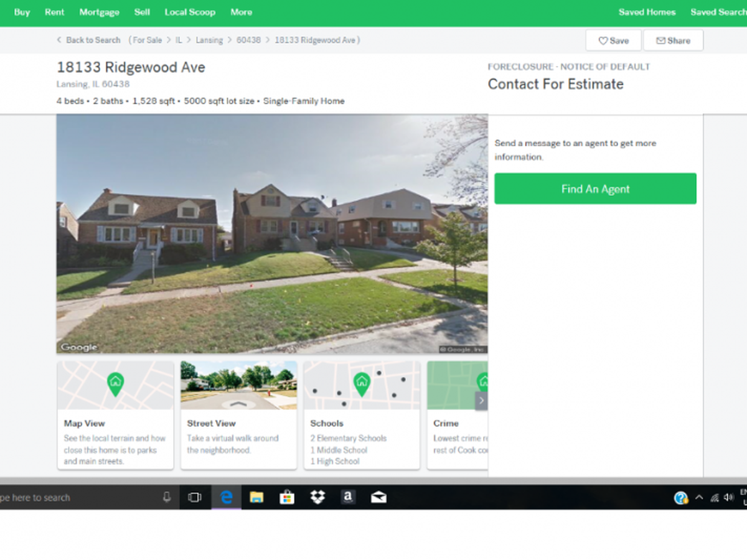The image size is (747, 560).
Task: Open the Mortgage menu item
Action: 99,12
